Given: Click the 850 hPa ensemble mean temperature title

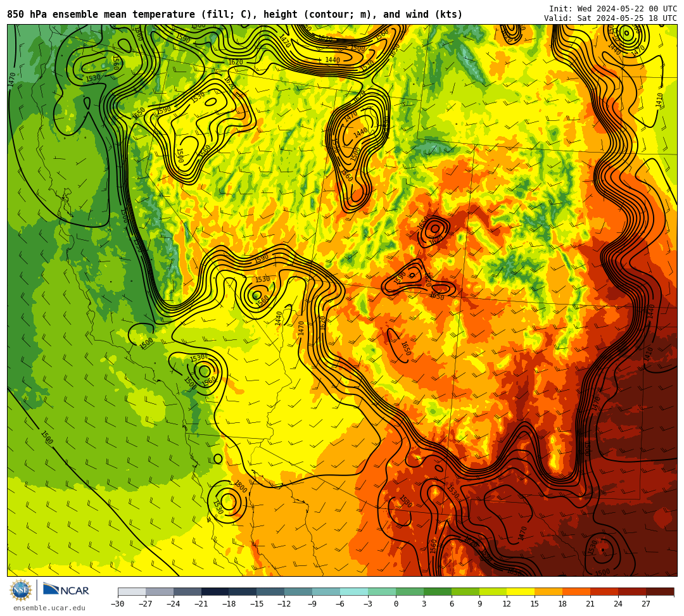Looking at the screenshot, I should click(235, 15).
